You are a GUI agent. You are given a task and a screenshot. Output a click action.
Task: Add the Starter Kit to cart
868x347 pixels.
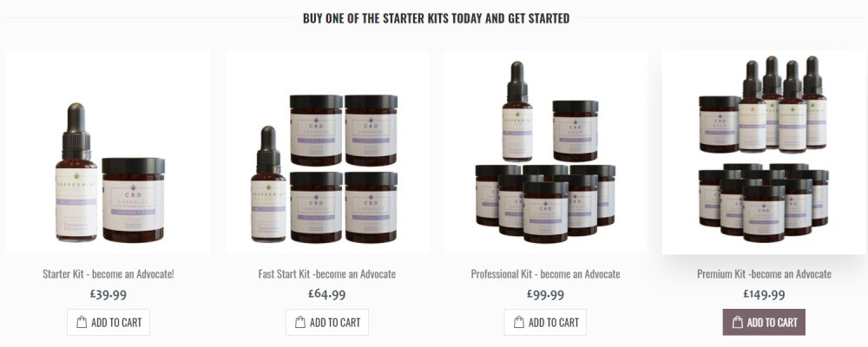(x=108, y=322)
